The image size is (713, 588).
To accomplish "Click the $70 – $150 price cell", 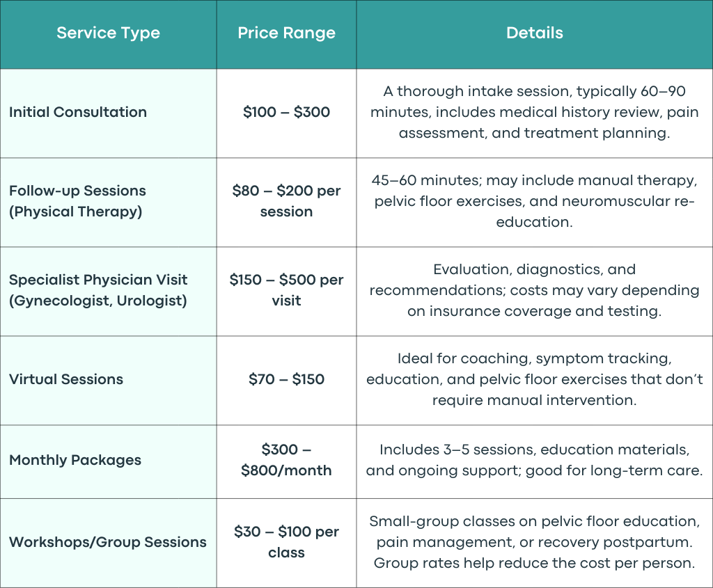I will tap(286, 379).
